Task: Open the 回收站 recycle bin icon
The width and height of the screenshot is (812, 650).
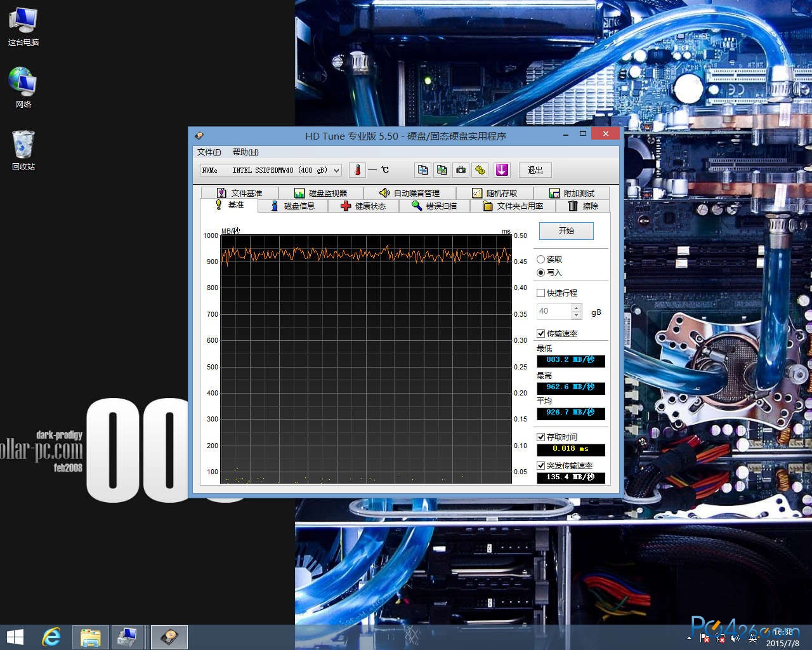Action: pyautogui.click(x=23, y=150)
